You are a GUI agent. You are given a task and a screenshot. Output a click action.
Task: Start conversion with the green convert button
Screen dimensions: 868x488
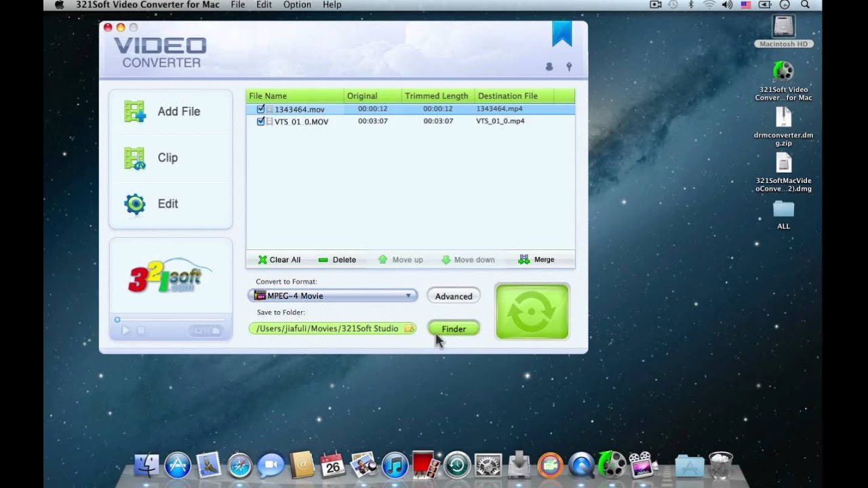click(x=532, y=311)
